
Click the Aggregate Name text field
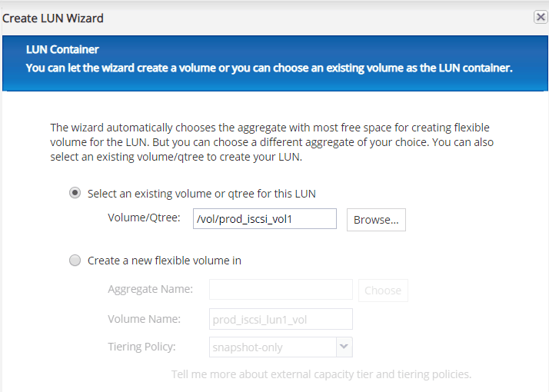point(281,290)
